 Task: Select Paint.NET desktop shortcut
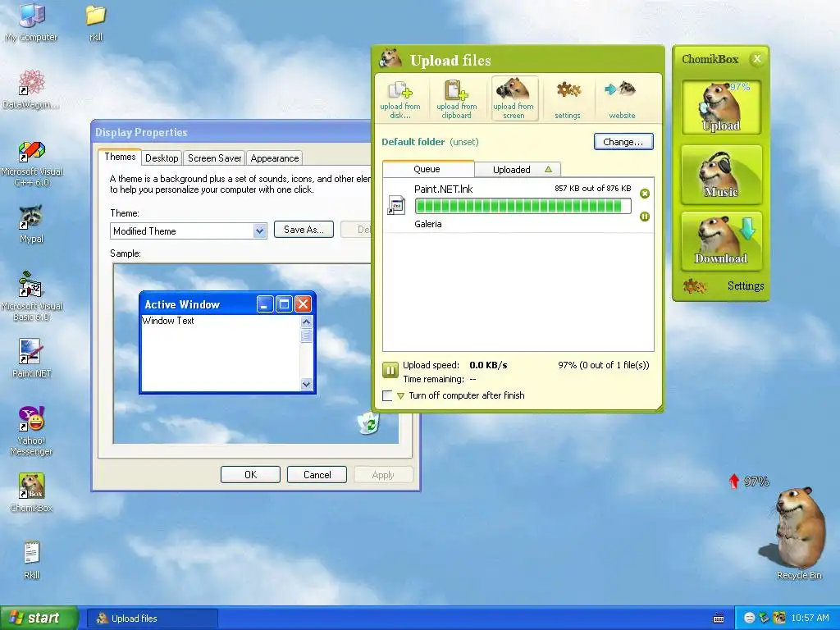coord(32,358)
